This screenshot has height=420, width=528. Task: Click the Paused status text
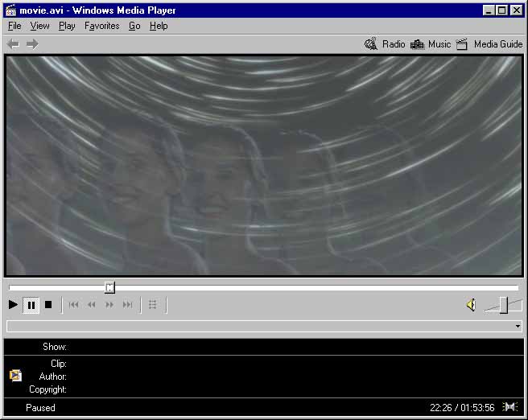(x=40, y=408)
